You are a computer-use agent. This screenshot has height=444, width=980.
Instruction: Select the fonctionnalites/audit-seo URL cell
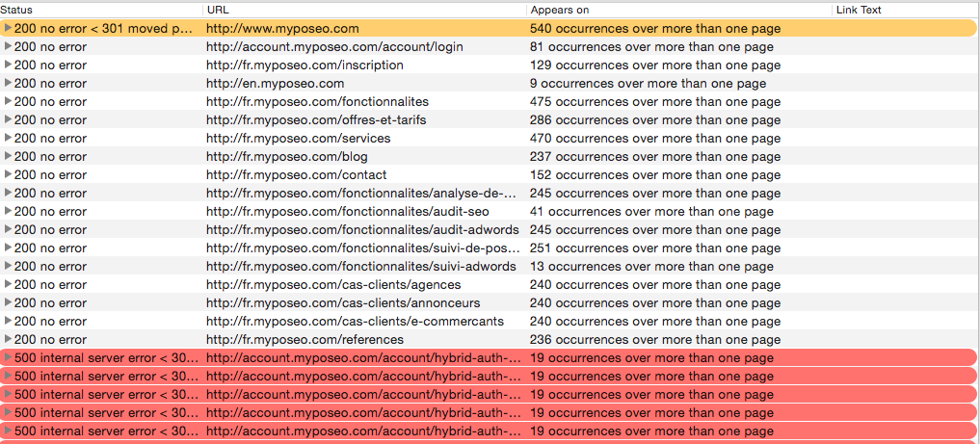348,212
